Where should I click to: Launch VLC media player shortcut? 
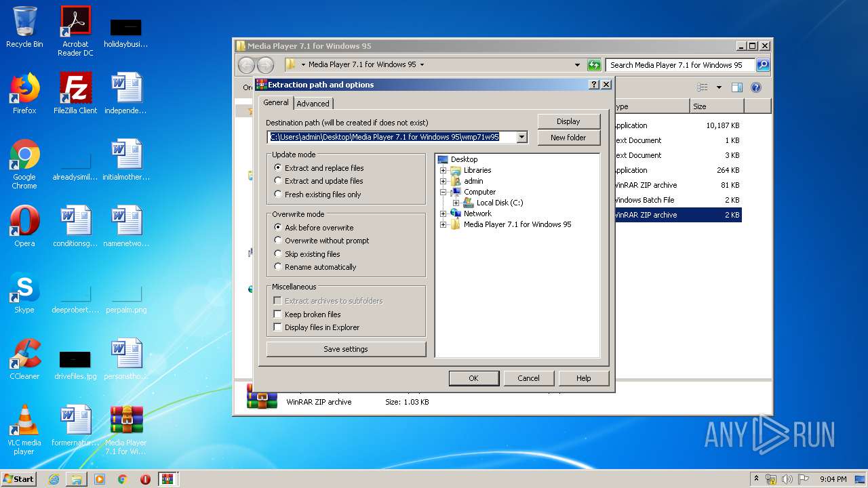[24, 430]
